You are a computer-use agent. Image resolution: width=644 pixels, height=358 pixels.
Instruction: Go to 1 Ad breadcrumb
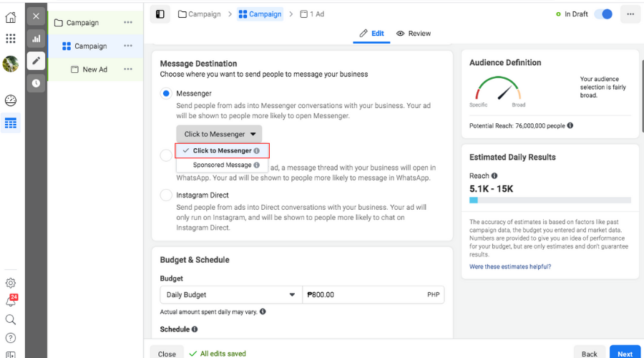click(x=312, y=14)
